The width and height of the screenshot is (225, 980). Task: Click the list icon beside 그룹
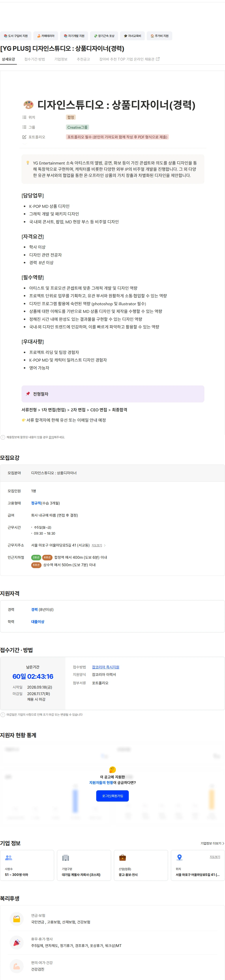pos(24,127)
